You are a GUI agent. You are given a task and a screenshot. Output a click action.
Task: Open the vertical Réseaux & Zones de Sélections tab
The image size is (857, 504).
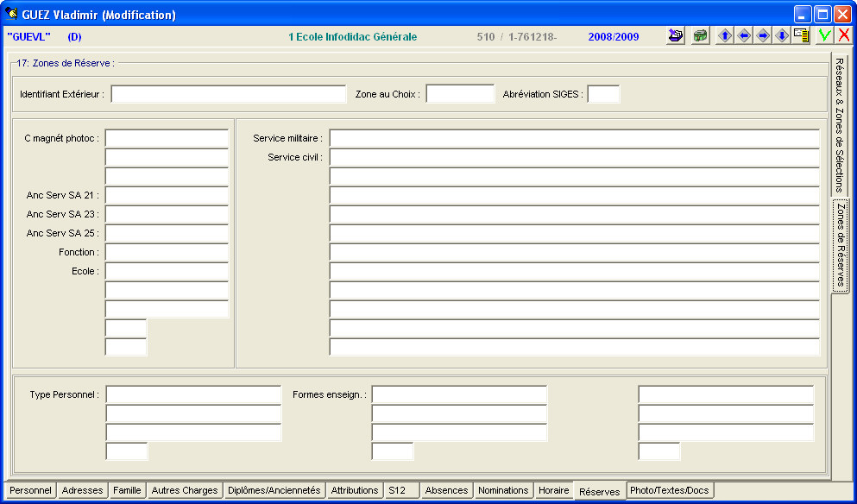pos(840,125)
